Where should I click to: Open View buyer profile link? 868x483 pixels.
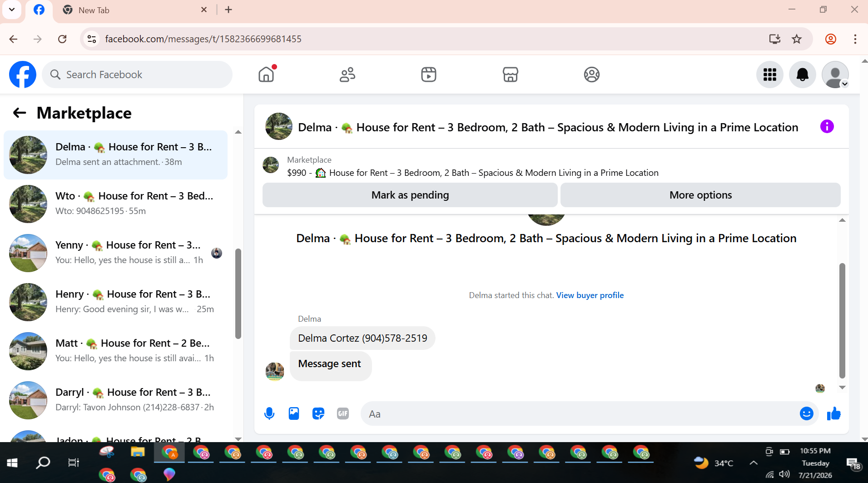tap(590, 295)
